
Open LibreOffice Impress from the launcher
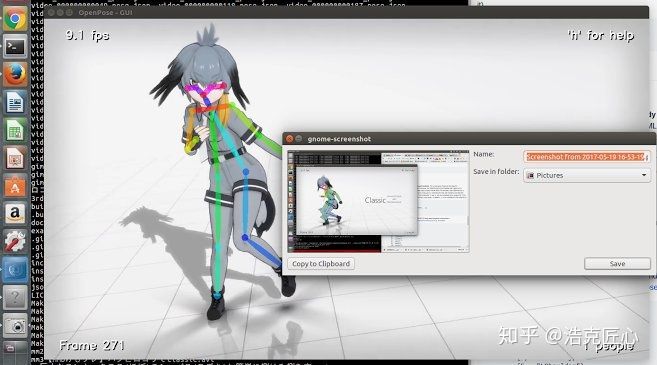point(15,158)
